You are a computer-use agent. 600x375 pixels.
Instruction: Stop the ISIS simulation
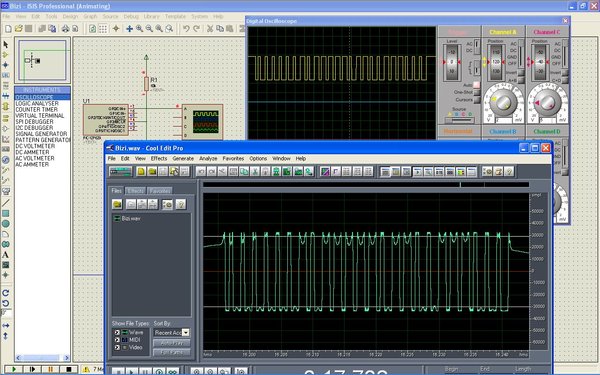click(68, 369)
